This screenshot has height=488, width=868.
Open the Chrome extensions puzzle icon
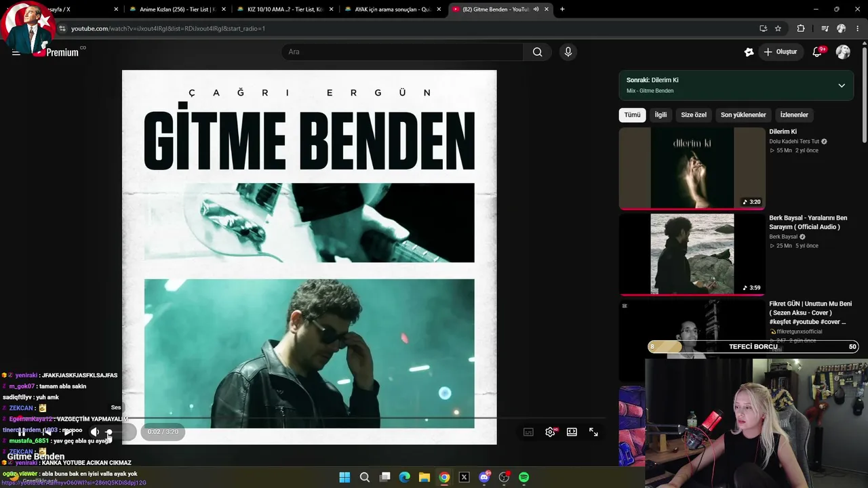point(801,28)
